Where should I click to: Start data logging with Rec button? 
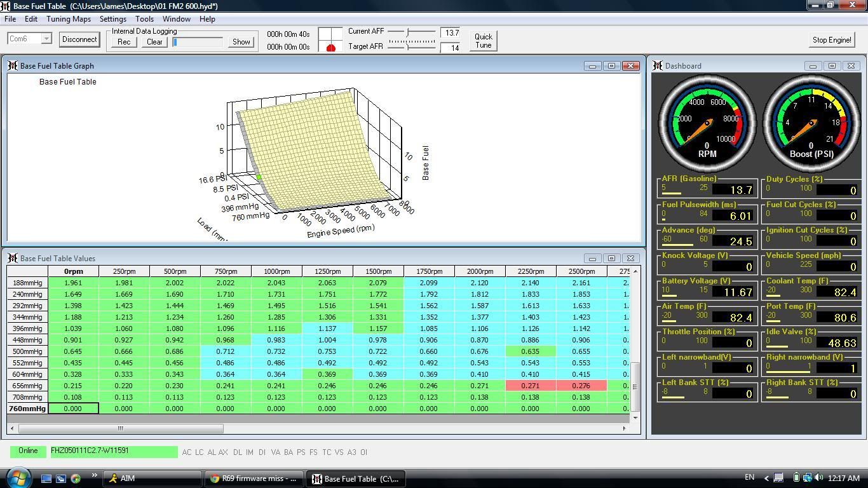(x=124, y=42)
